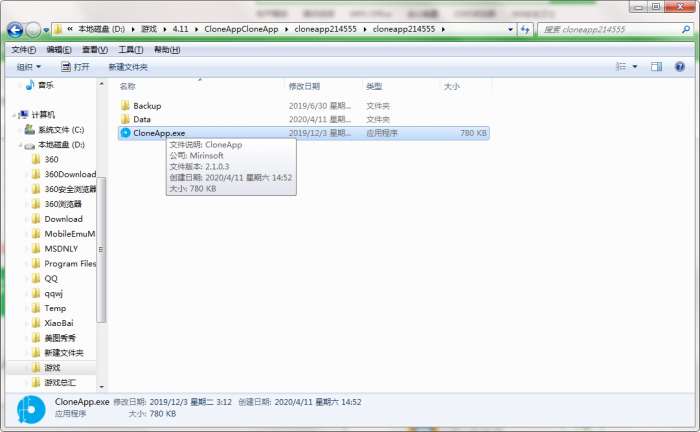Click the magnifier search icon
700x432 pixels.
(686, 29)
